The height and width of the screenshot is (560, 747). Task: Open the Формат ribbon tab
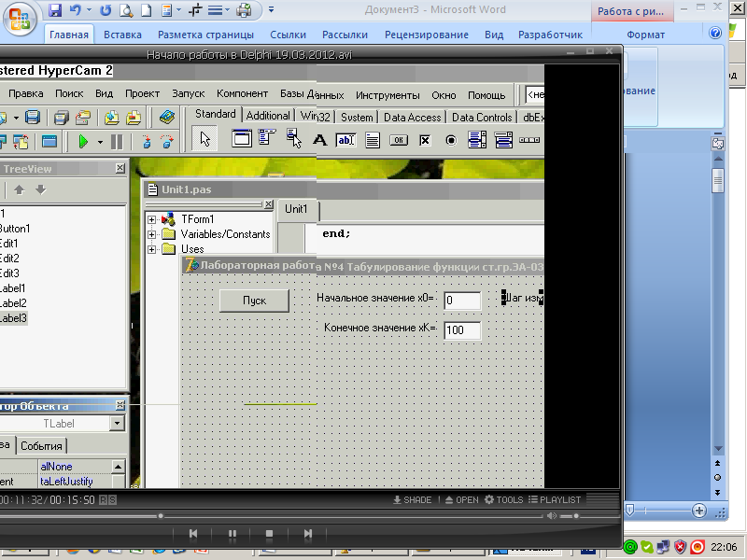click(x=645, y=35)
